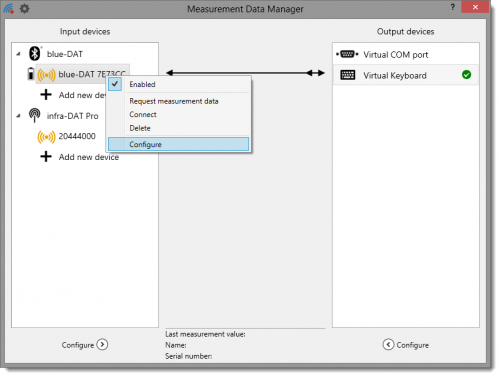The image size is (500, 377).
Task: Click Configure button under Input devices
Action: (85, 345)
